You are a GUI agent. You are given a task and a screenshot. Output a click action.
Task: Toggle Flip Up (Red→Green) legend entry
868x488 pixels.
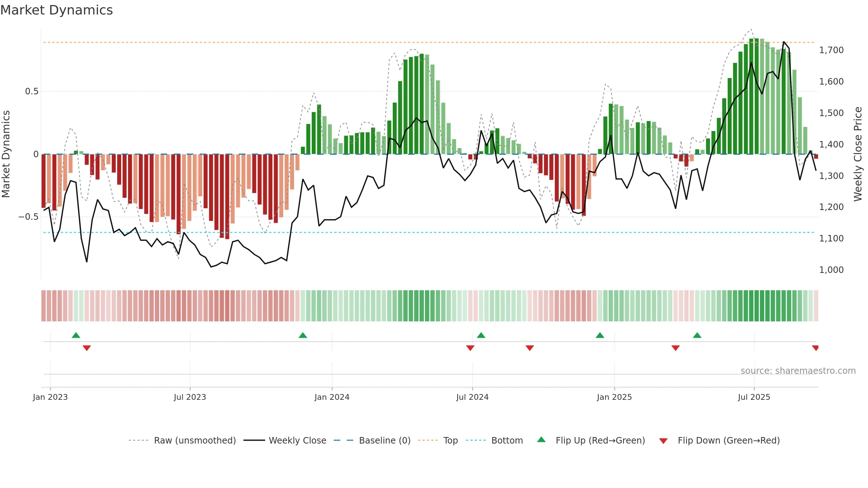coord(591,440)
